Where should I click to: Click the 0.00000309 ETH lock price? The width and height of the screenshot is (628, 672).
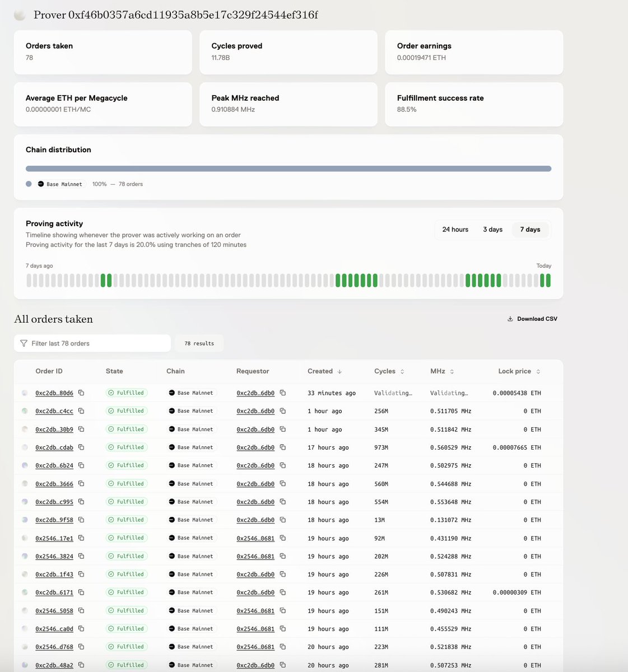pyautogui.click(x=517, y=592)
